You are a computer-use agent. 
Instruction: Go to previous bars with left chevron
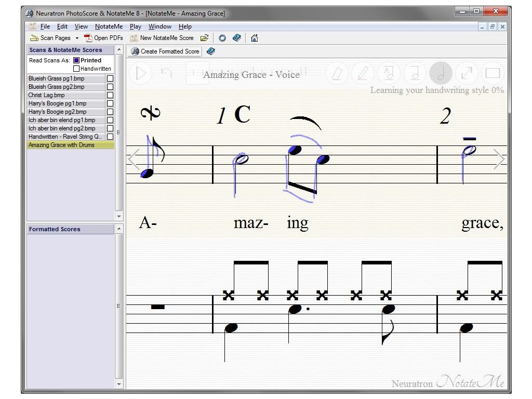click(x=134, y=159)
